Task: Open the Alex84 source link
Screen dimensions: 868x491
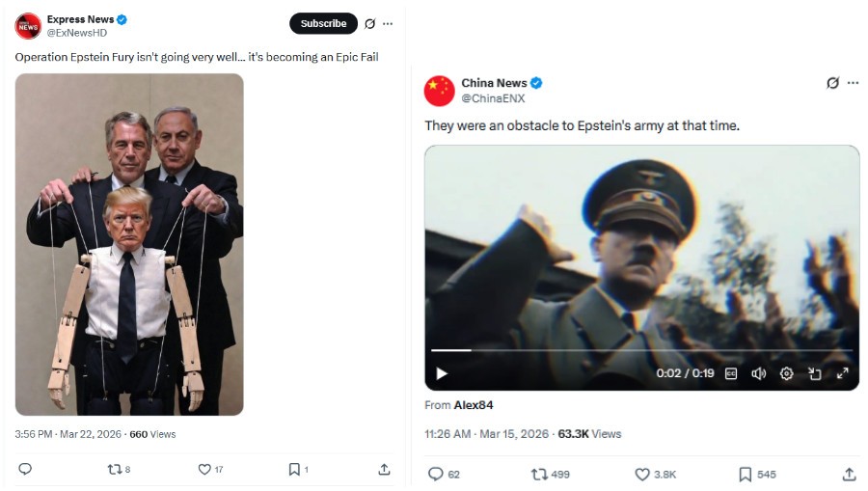Action: (474, 405)
